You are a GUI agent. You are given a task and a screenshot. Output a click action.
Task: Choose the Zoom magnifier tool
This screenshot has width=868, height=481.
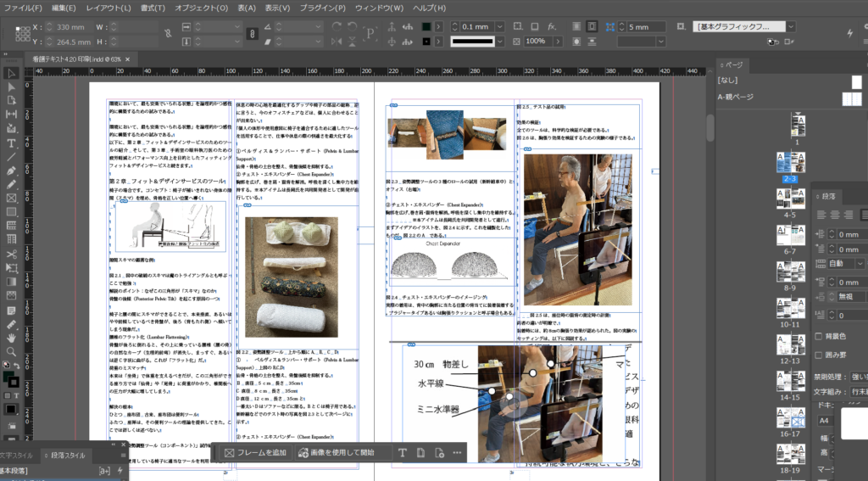click(x=12, y=351)
